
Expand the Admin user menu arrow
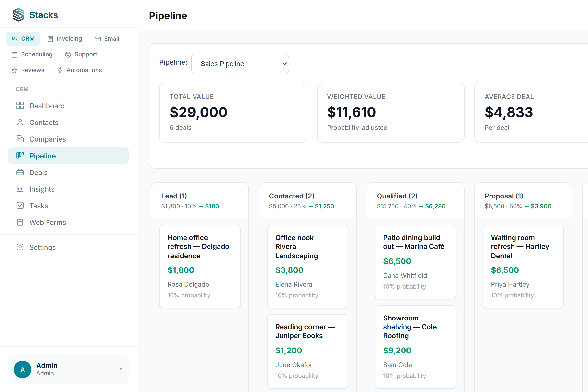pyautogui.click(x=121, y=369)
